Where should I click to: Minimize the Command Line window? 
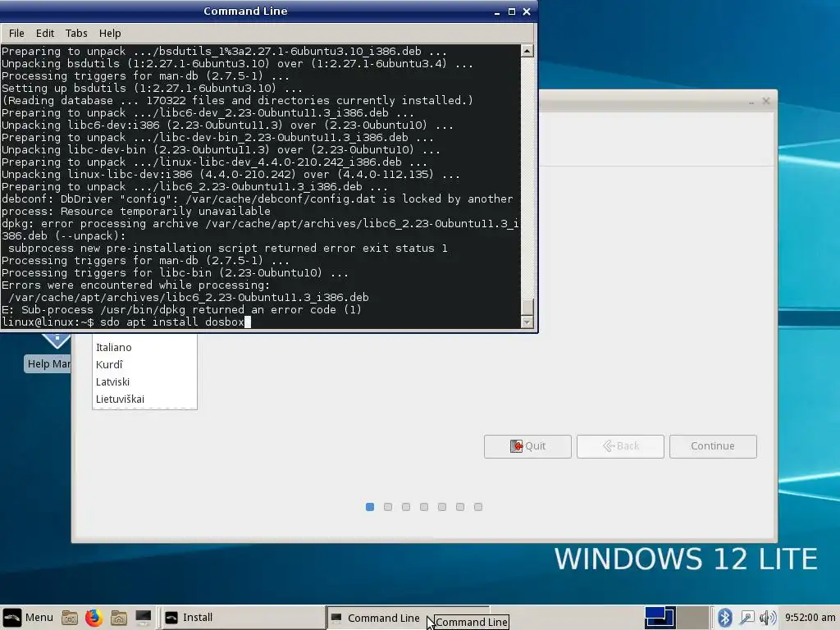point(497,11)
